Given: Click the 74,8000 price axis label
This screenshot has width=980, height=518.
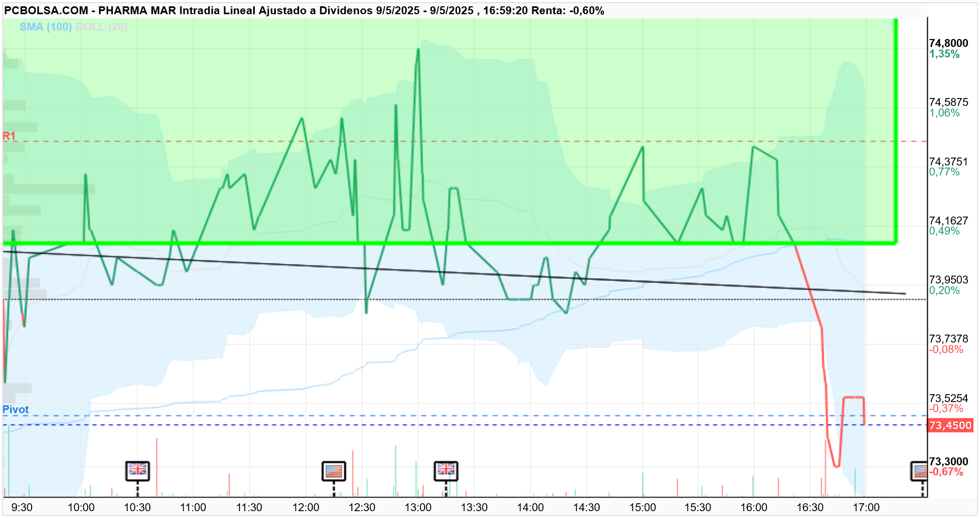Looking at the screenshot, I should pyautogui.click(x=948, y=43).
